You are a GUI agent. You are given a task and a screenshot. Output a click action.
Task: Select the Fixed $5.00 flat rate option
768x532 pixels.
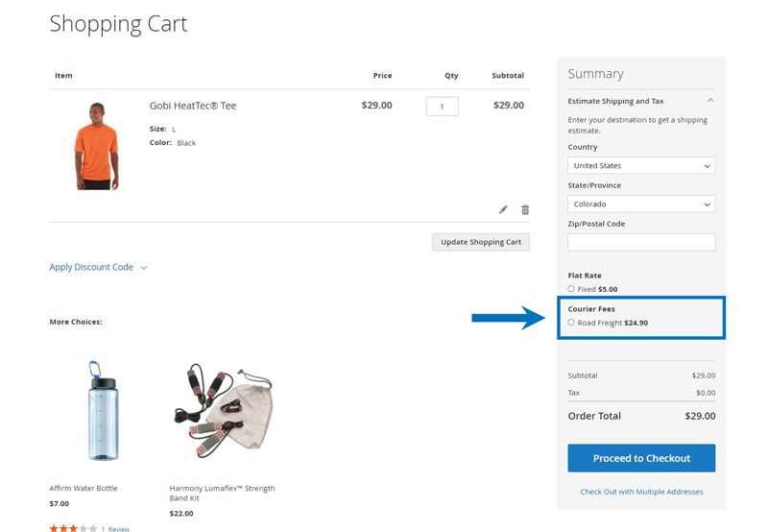point(571,289)
